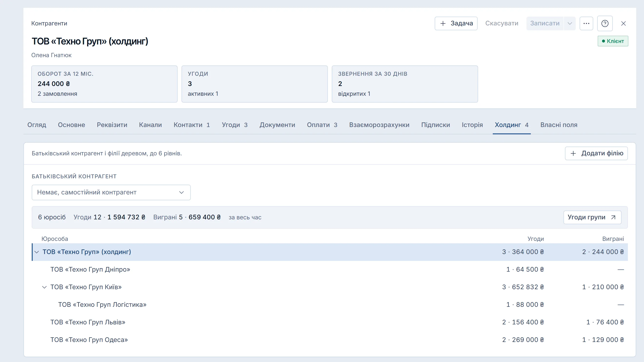
Task: Click the 3 · 652 832 ₴ deals value
Action: (x=523, y=287)
